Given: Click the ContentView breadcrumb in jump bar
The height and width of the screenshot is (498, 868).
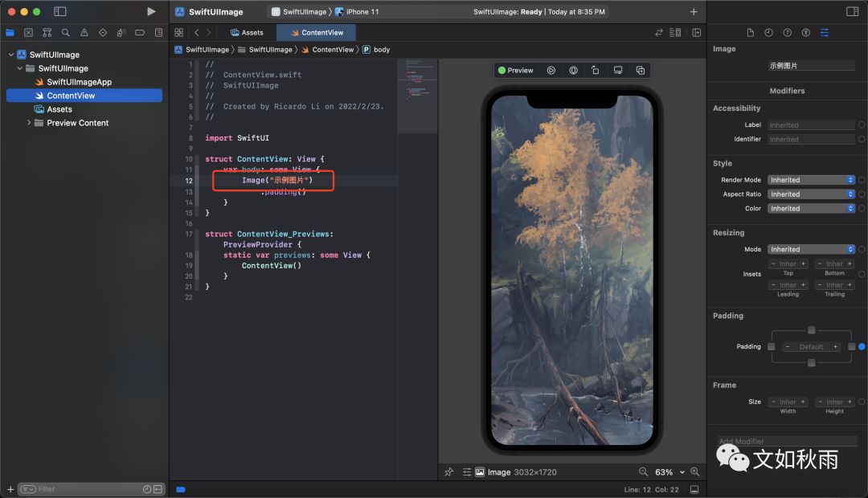Looking at the screenshot, I should coord(328,50).
